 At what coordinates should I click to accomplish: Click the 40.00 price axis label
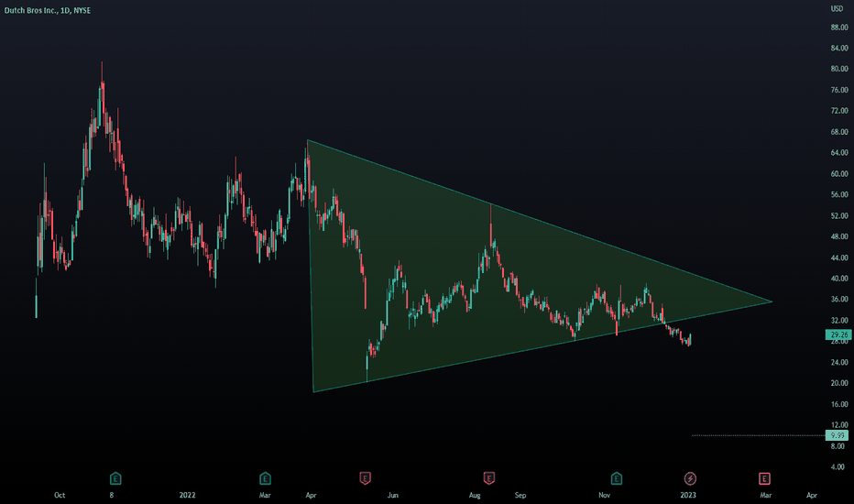pos(839,279)
